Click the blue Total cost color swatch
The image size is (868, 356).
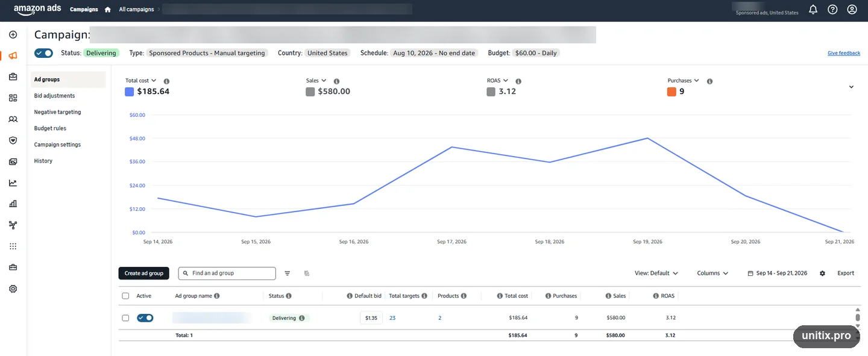129,92
